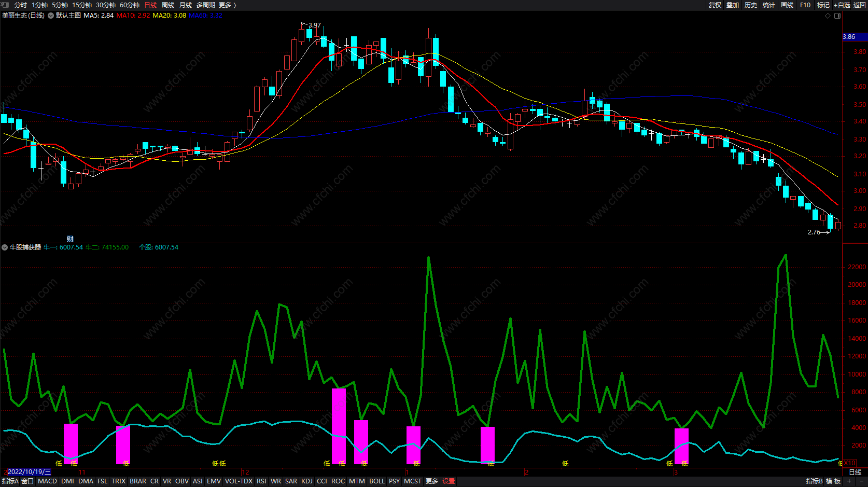Screen dimensions: 868x487
Task: Select the PSY indicator
Action: point(395,481)
